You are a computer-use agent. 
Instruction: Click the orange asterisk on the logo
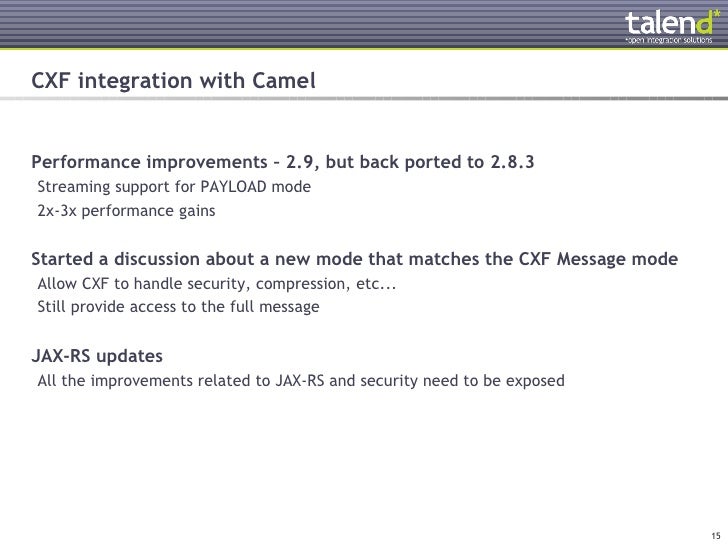tap(712, 13)
